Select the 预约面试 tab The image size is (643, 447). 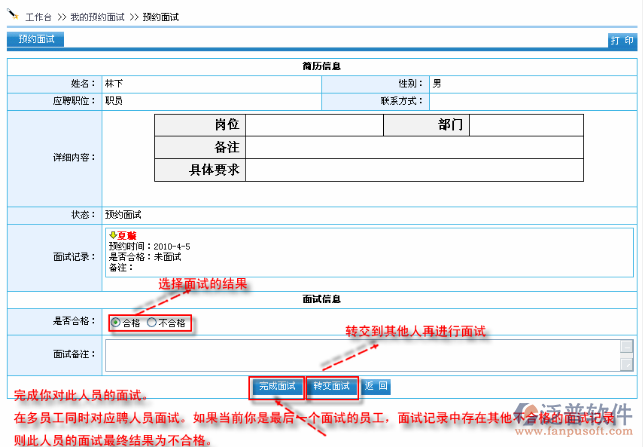click(36, 39)
